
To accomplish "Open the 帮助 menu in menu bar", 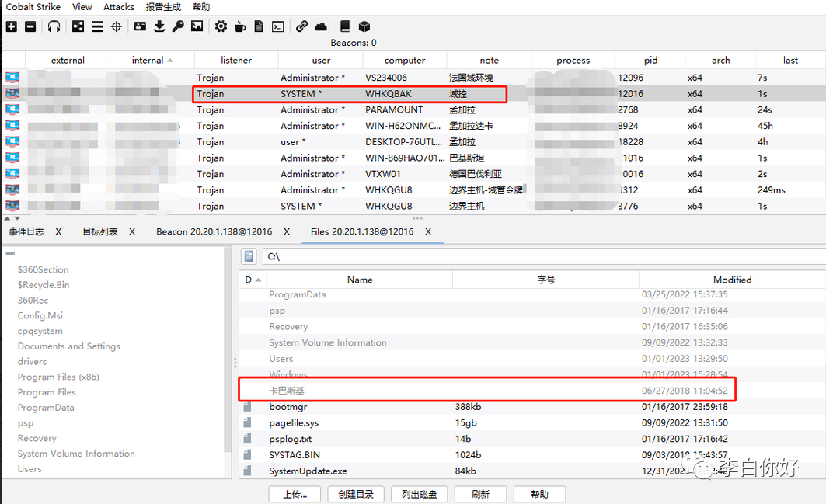I will click(x=201, y=7).
